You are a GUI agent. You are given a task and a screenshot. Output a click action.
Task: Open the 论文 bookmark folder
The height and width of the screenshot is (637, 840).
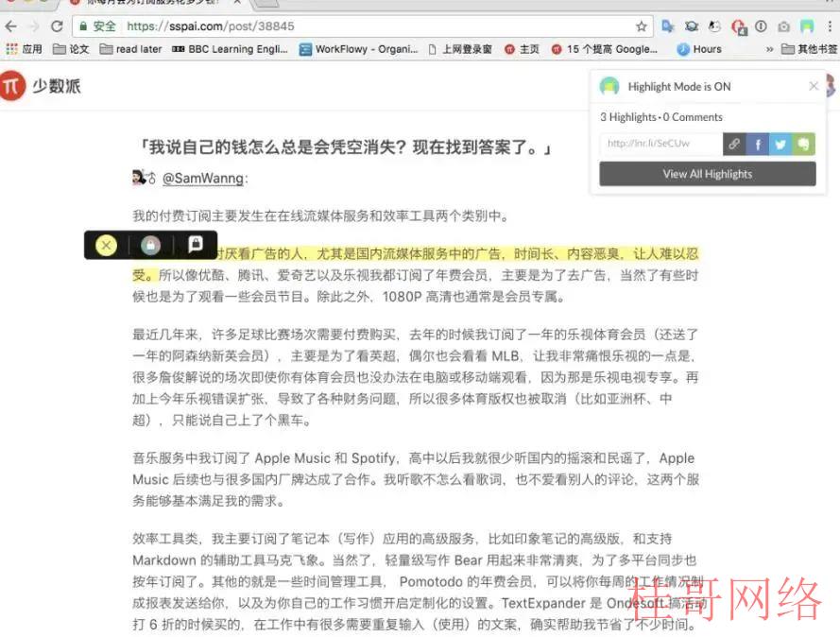(71, 49)
